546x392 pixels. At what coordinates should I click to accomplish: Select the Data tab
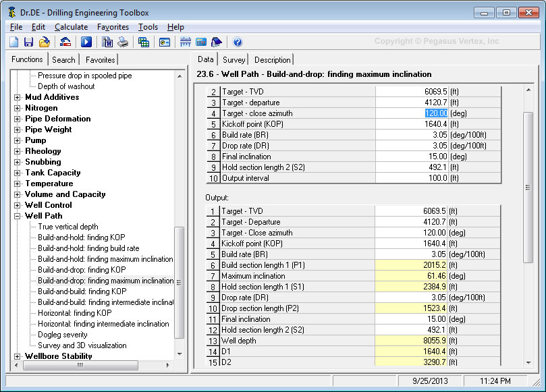pyautogui.click(x=205, y=59)
